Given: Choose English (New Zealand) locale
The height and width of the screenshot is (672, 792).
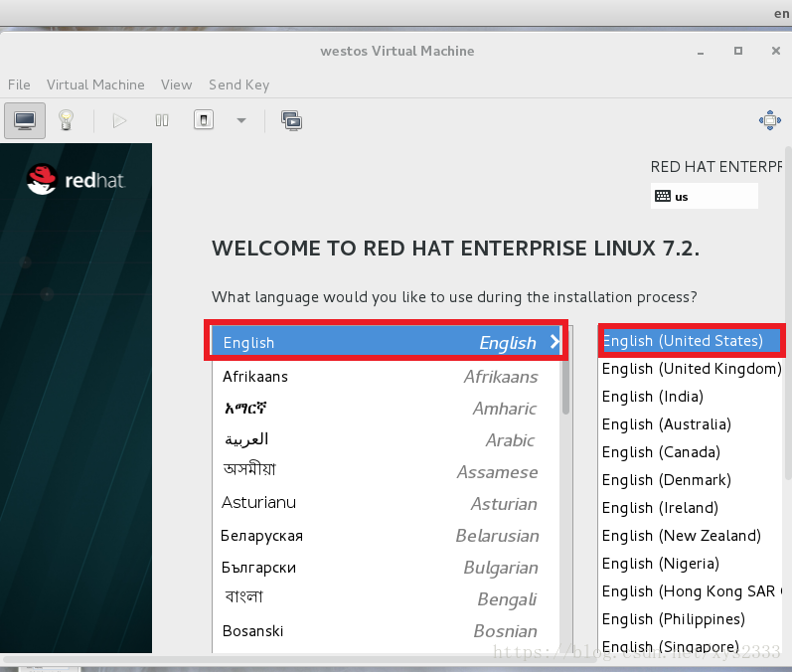Looking at the screenshot, I should pyautogui.click(x=691, y=535).
